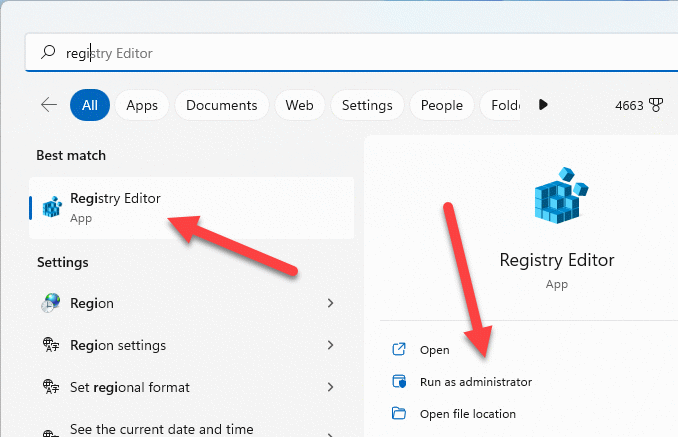Click the large Registry Editor icon in preview
678x437 pixels.
point(561,195)
